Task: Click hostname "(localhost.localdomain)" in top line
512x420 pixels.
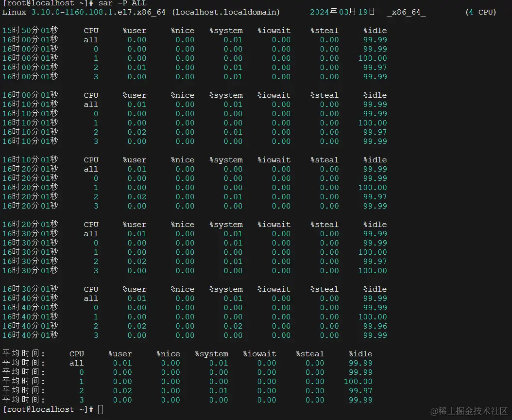Action: (x=226, y=12)
